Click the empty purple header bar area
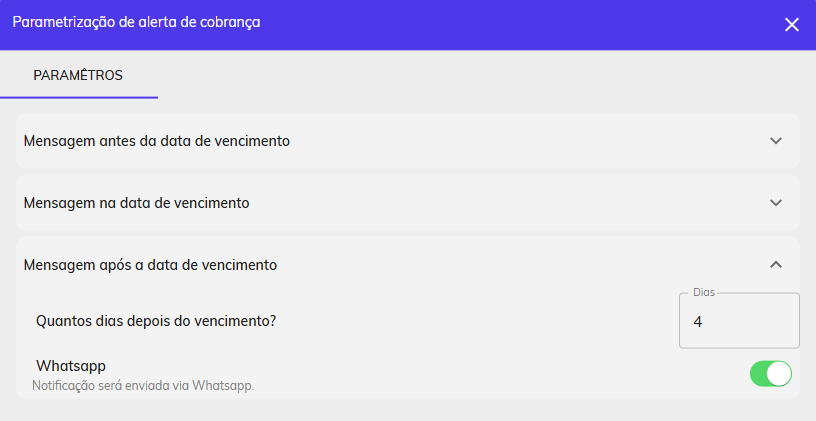816x421 pixels. (520, 24)
